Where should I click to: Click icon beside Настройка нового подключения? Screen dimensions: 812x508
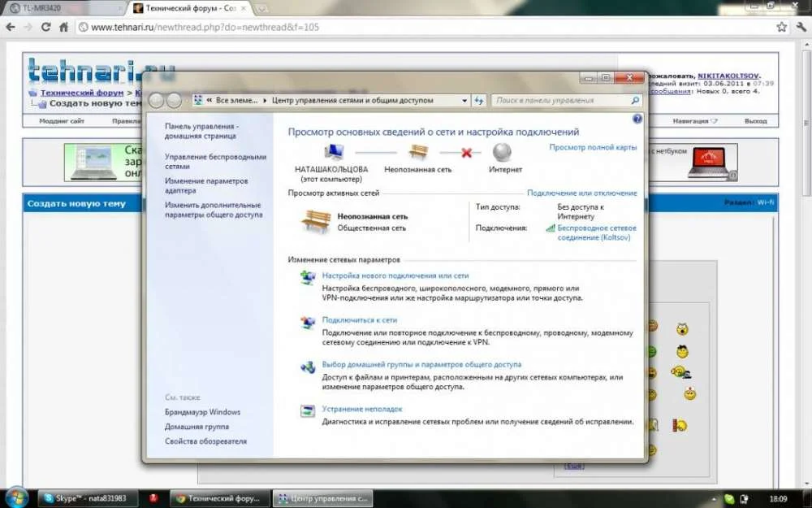(x=308, y=278)
